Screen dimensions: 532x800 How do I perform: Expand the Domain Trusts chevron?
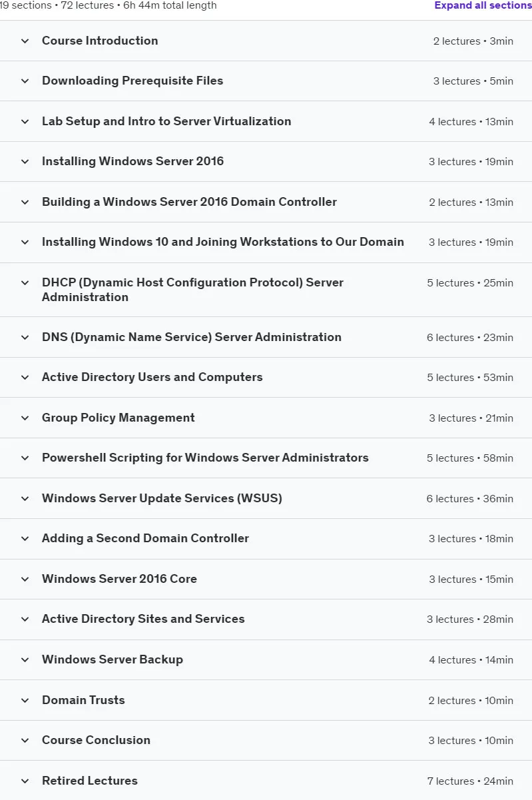tap(25, 700)
